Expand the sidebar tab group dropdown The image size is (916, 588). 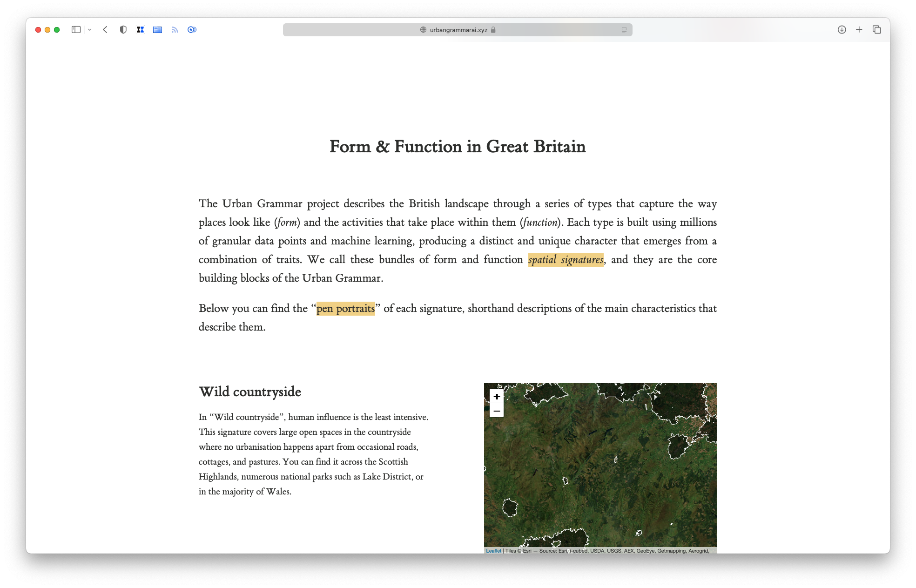[x=89, y=30]
